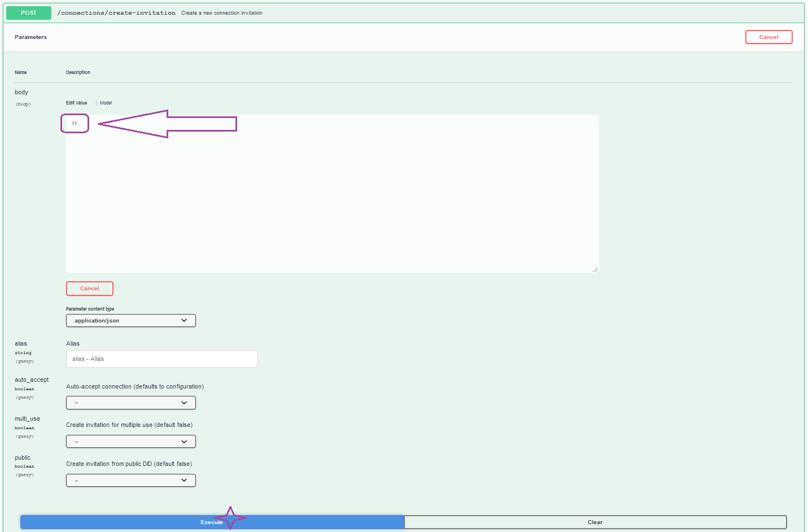Screen dimensions: 808x532
Task: Click the dropdown chevron on content type selector
Action: click(x=184, y=320)
